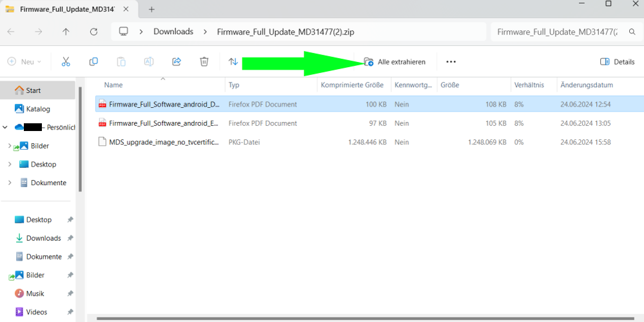Open a new tab with plus button

pyautogui.click(x=151, y=10)
